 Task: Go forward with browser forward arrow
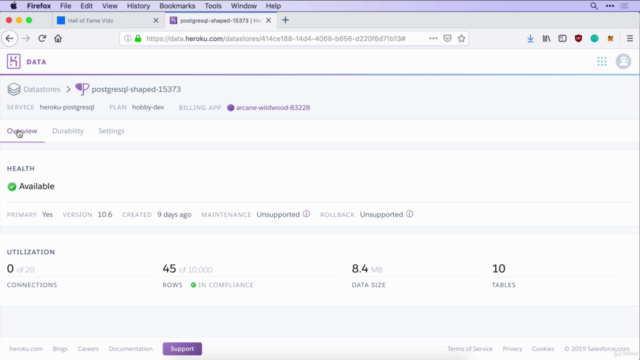(26, 38)
